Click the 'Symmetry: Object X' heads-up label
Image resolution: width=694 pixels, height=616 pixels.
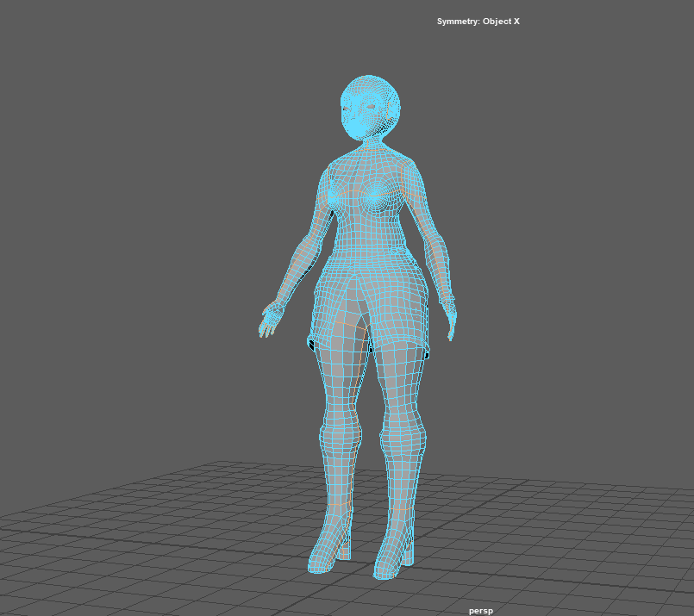click(x=478, y=22)
